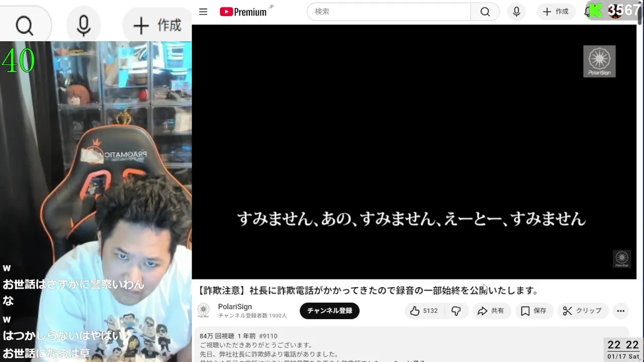644x362 pixels.
Task: Like the video with thumbs-up 5132
Action: 424,311
